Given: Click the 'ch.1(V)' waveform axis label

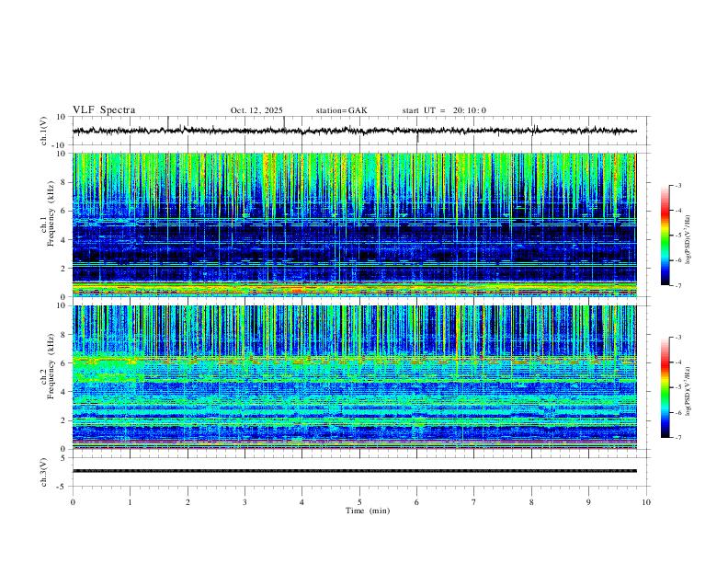Looking at the screenshot, I should 44,131.
